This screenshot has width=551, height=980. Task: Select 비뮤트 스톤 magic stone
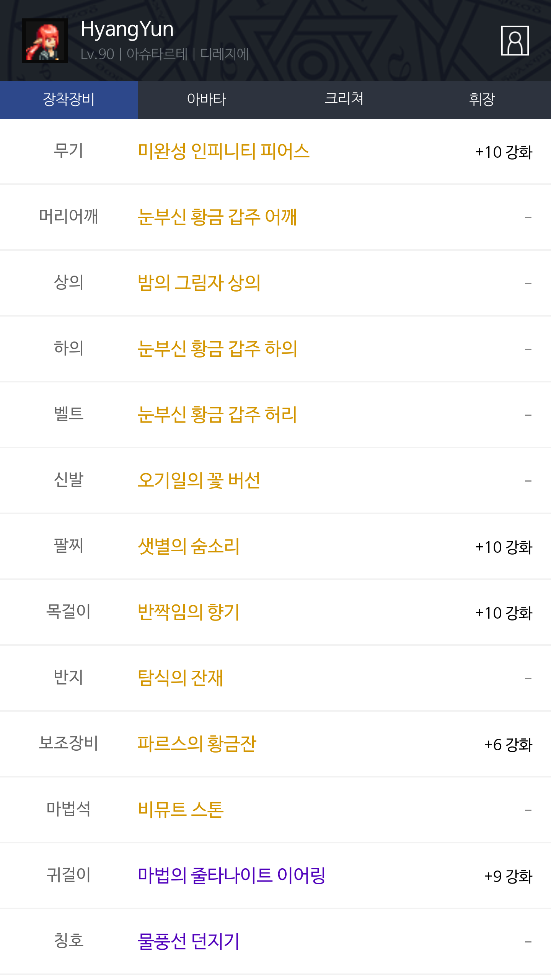coord(181,810)
